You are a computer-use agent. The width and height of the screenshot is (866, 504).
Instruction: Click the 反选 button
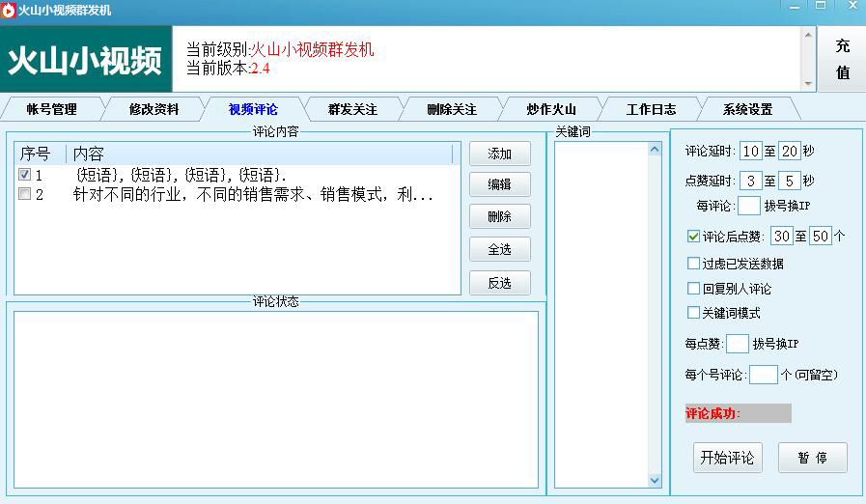coord(500,283)
